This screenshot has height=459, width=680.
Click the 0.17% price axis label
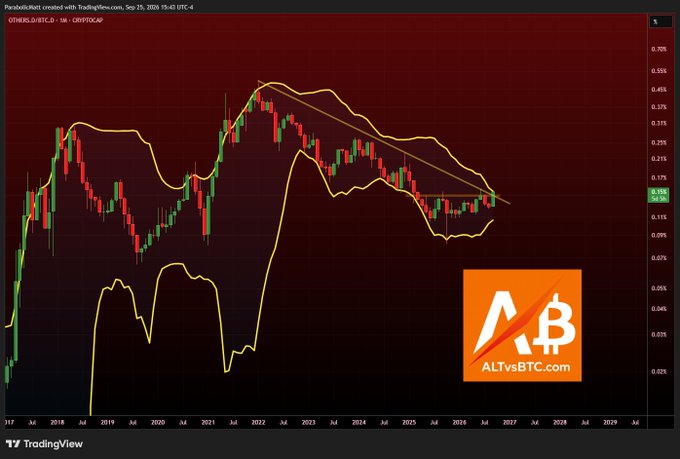(x=659, y=178)
